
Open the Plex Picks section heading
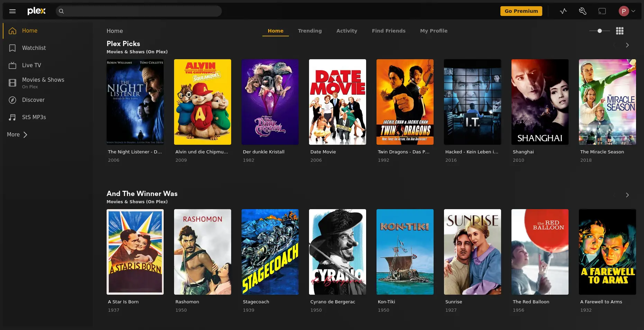coord(123,44)
